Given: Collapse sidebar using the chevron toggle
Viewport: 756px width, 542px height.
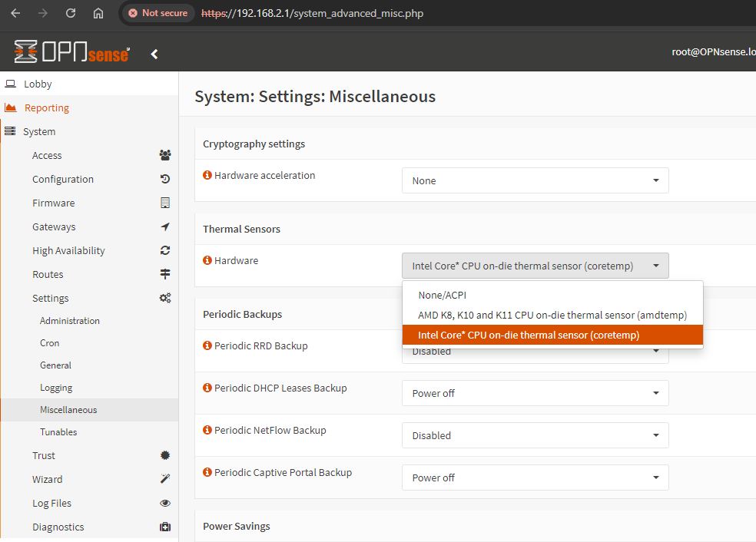Looking at the screenshot, I should tap(154, 54).
